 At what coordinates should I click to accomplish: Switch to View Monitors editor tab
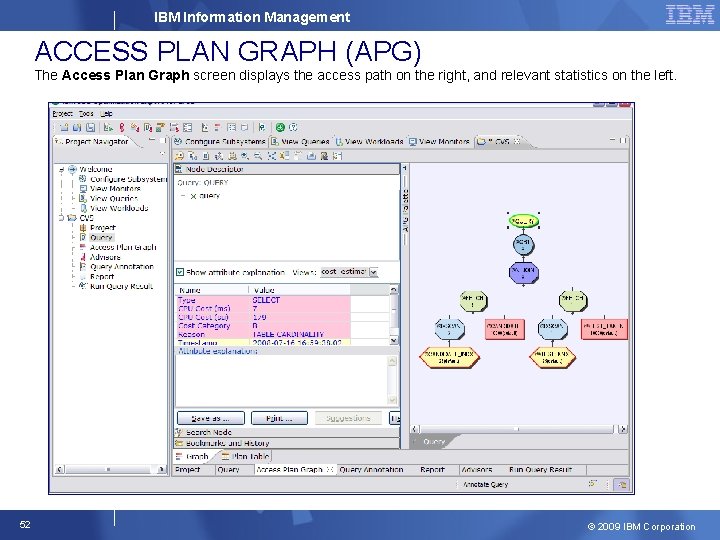[439, 141]
